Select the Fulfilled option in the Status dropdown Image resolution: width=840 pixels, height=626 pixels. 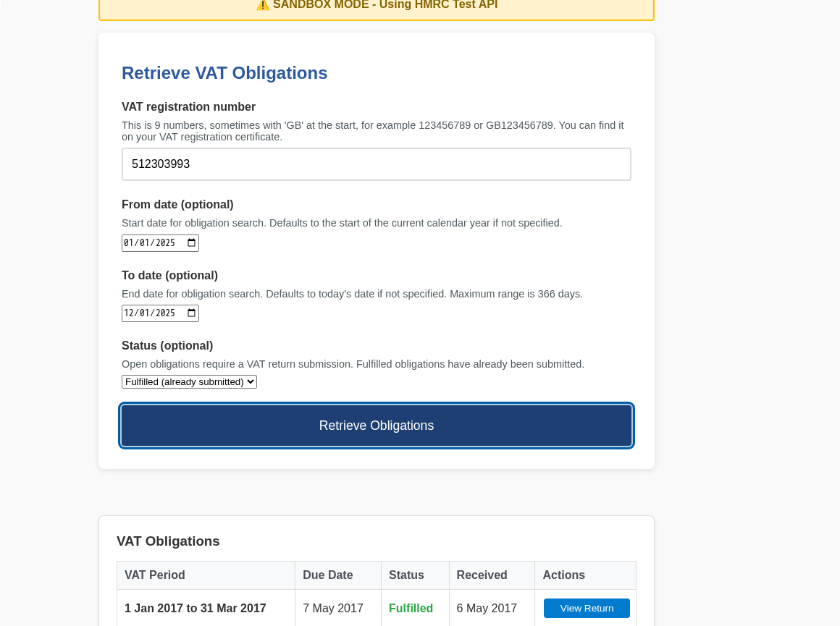pyautogui.click(x=189, y=381)
